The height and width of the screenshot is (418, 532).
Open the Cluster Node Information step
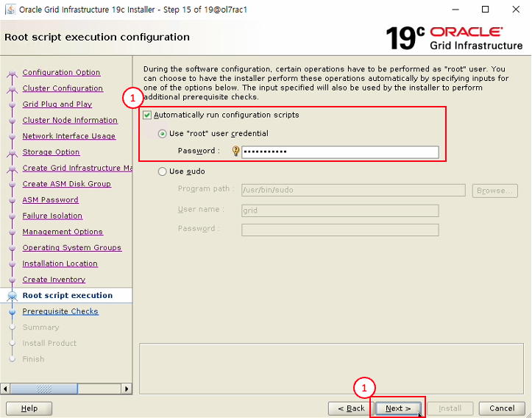(x=70, y=120)
